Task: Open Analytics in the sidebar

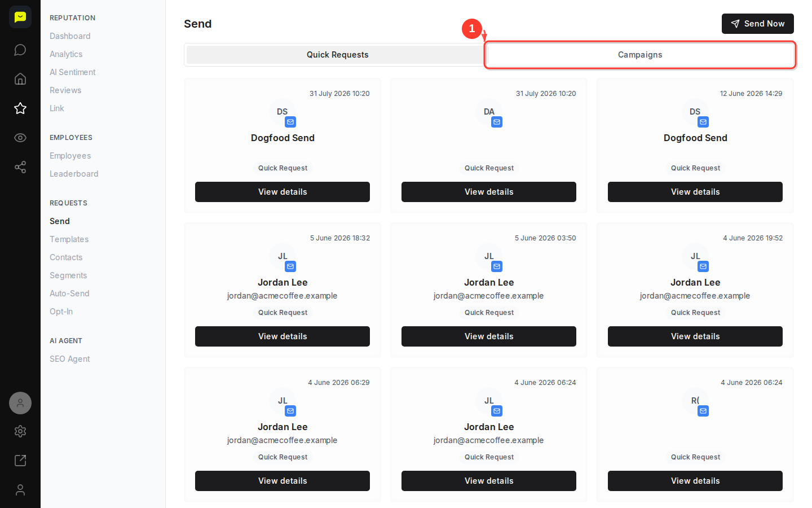Action: [x=66, y=54]
